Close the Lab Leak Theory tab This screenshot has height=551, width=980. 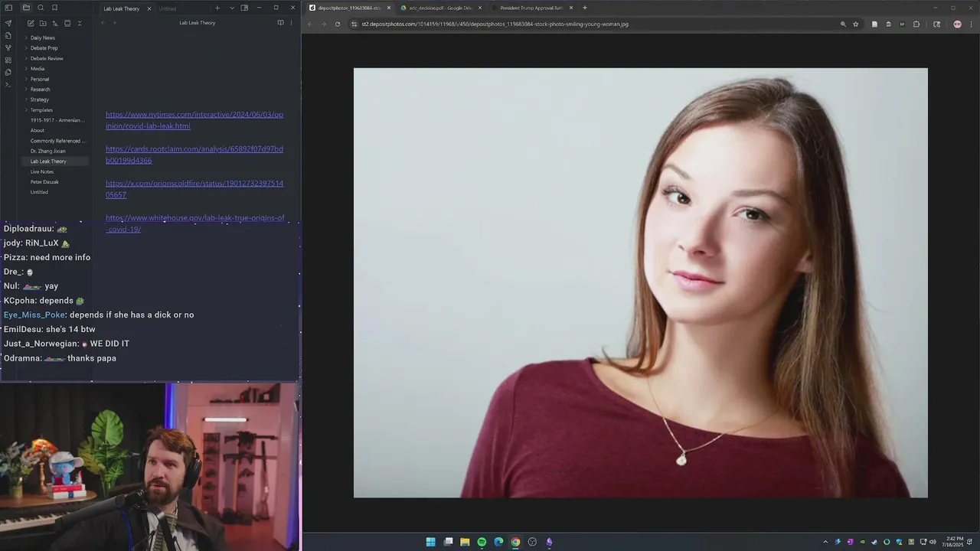[x=149, y=8]
